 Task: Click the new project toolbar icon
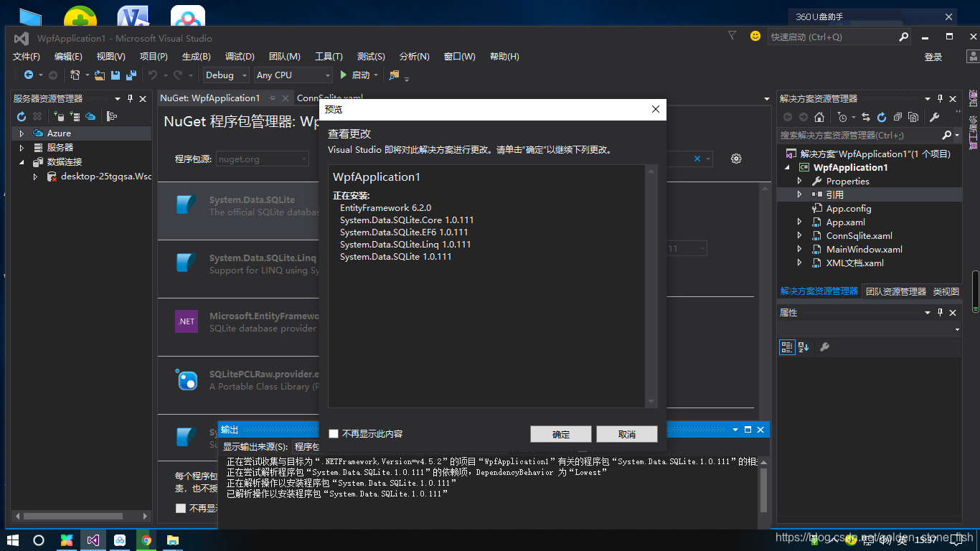(75, 75)
